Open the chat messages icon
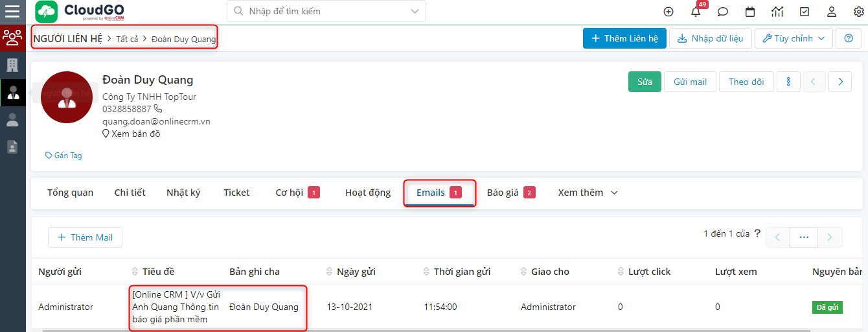Screen dimensions: 868x332 coord(723,12)
